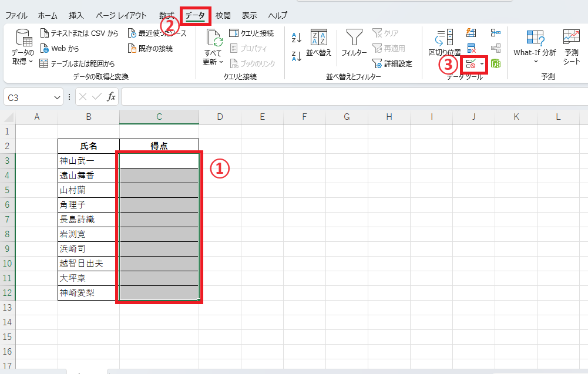
Task: Click the Web から import button
Action: tap(60, 49)
